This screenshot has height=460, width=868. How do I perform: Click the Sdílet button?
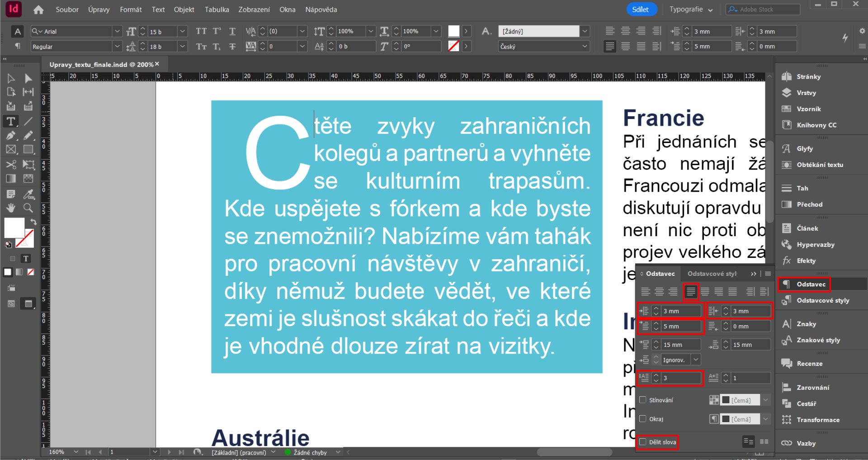pyautogui.click(x=641, y=9)
